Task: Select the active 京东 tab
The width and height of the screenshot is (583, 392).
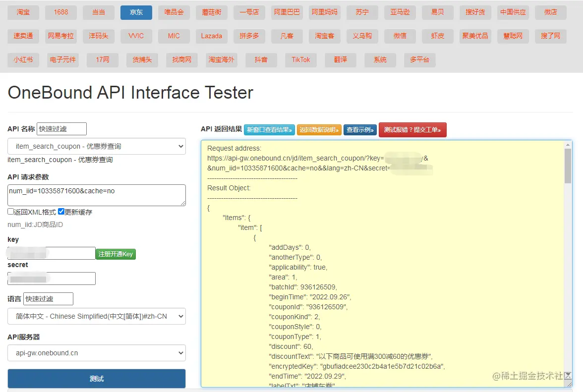Action: click(x=136, y=12)
